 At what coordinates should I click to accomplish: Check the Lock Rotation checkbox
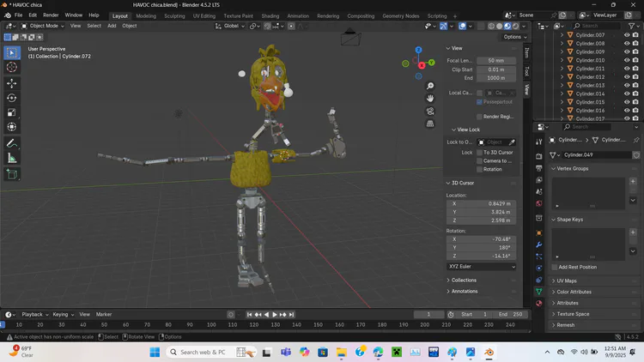click(x=479, y=169)
